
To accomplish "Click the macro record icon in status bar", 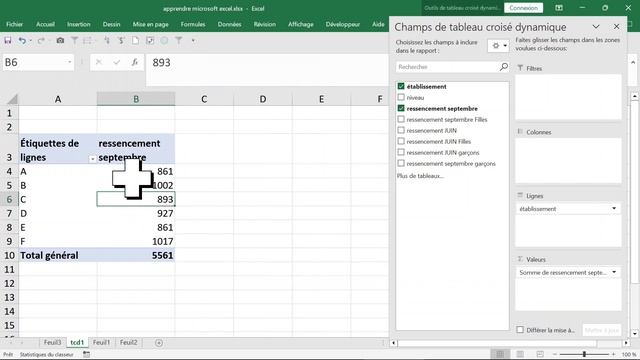I will (x=87, y=354).
